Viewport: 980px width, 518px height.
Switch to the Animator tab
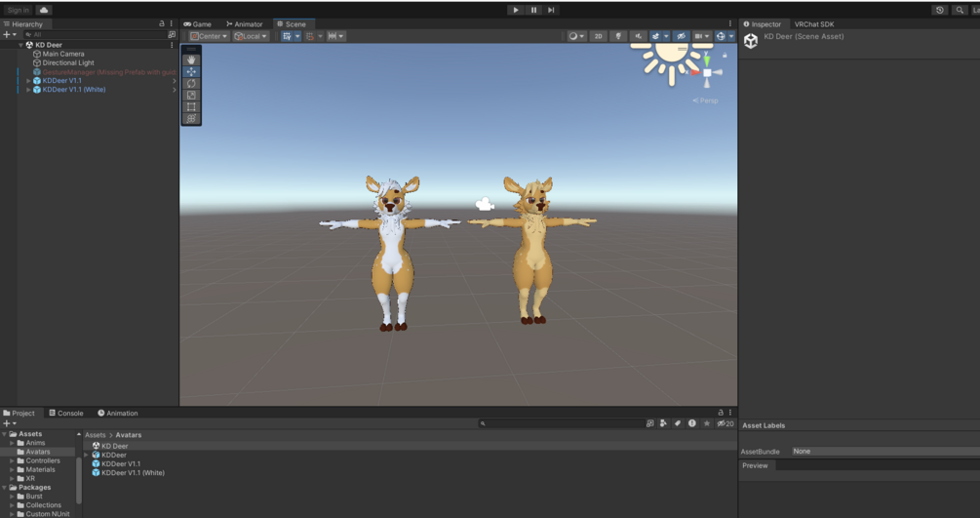coord(245,23)
